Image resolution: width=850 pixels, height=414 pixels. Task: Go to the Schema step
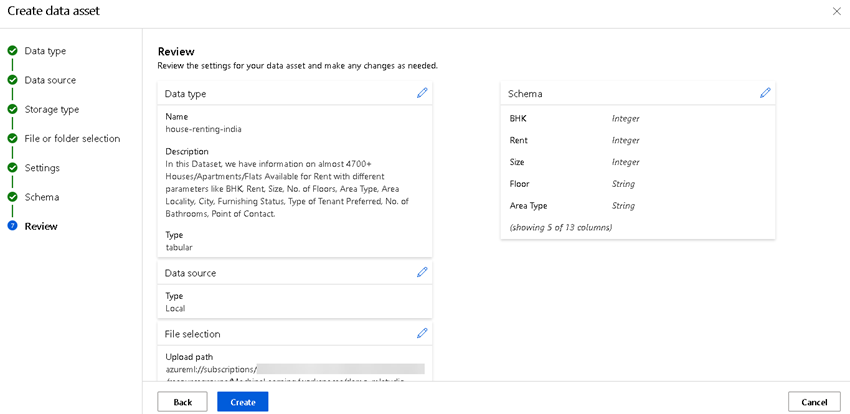(x=42, y=197)
